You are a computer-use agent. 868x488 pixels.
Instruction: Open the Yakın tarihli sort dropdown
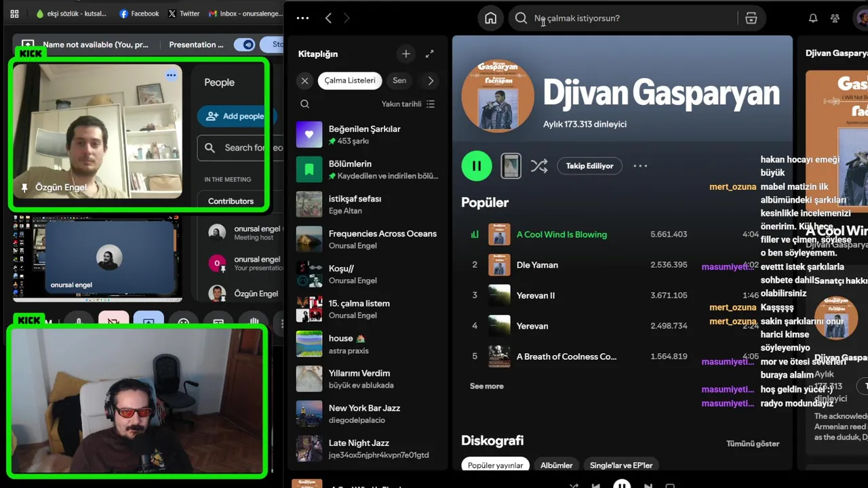point(408,104)
